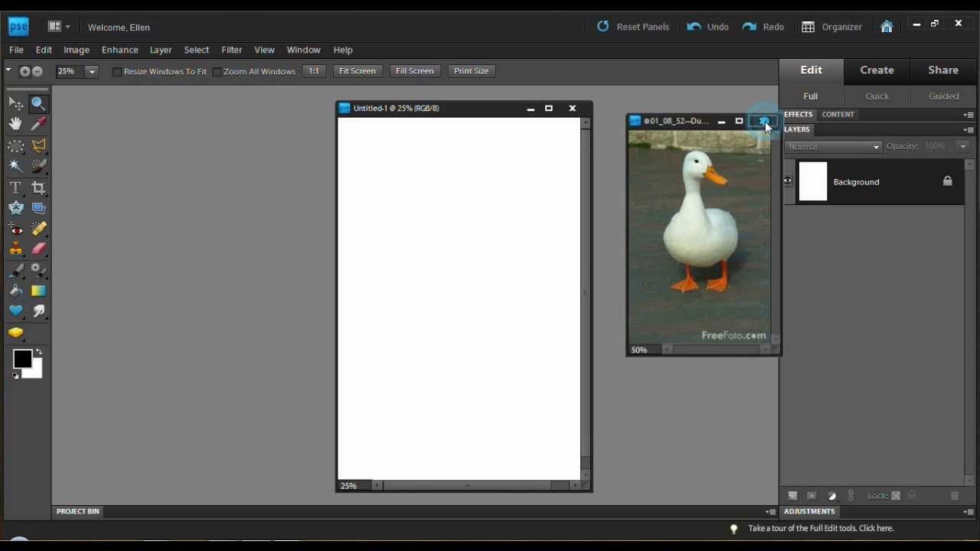Open the Layers panel options menu
This screenshot has width=980, height=551.
(x=969, y=130)
